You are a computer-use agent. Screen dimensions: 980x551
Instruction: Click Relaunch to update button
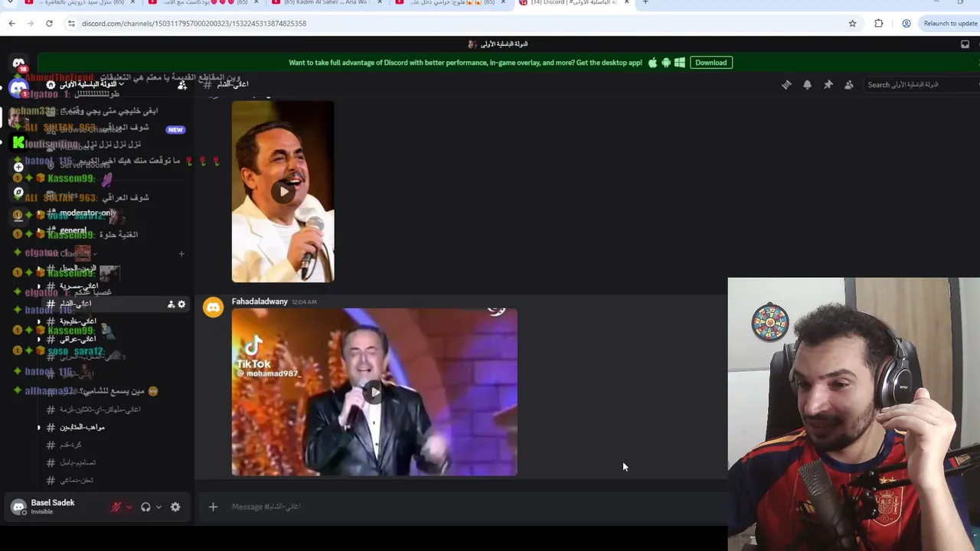[x=950, y=24]
